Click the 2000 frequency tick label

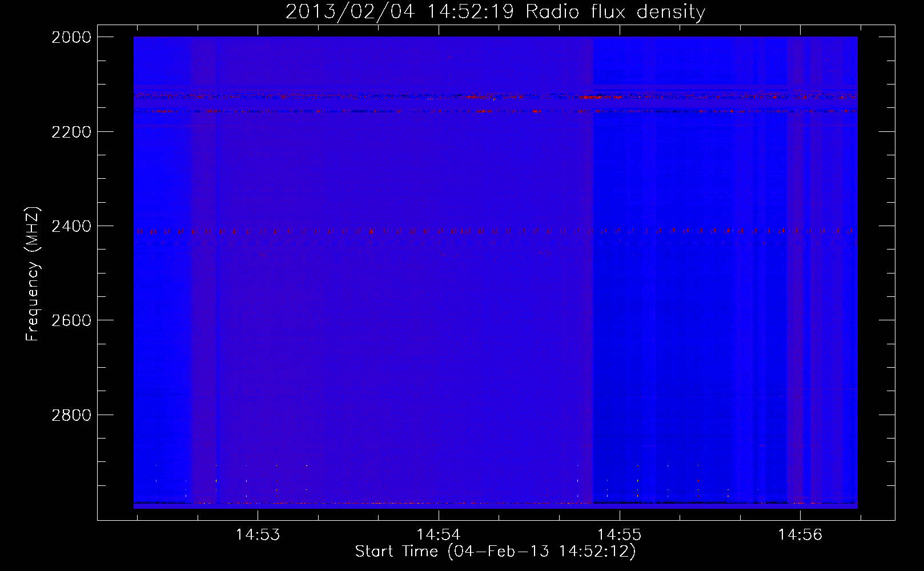(x=71, y=37)
